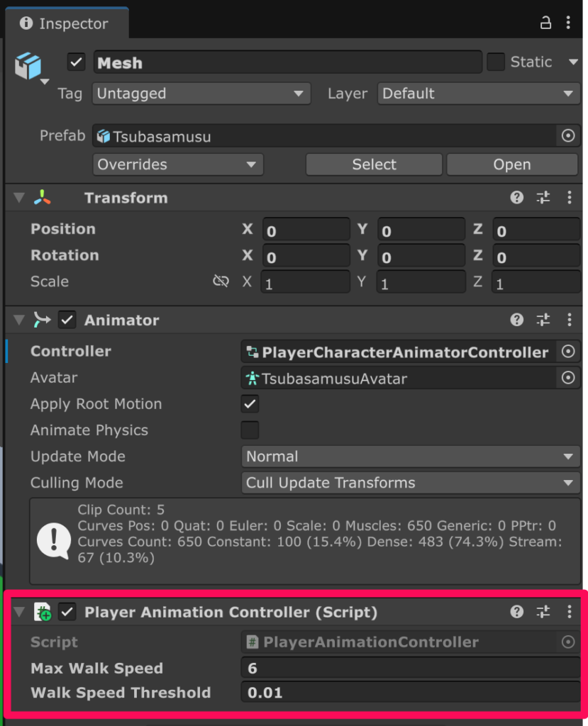The width and height of the screenshot is (588, 726).
Task: Open Player Animation Controller script more options
Action: pyautogui.click(x=569, y=611)
